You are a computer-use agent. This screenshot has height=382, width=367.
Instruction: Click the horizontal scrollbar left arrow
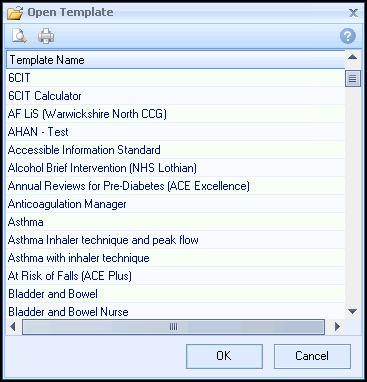click(13, 327)
